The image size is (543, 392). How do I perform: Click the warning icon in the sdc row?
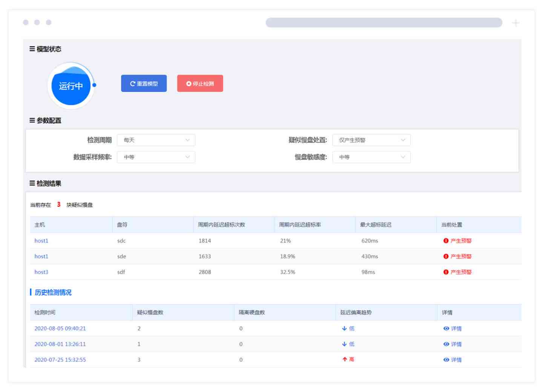pyautogui.click(x=446, y=241)
